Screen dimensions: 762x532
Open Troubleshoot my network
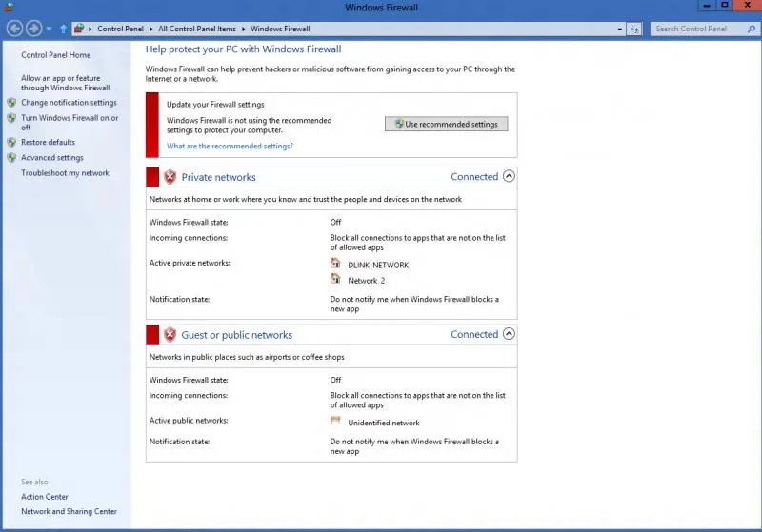pyautogui.click(x=65, y=173)
